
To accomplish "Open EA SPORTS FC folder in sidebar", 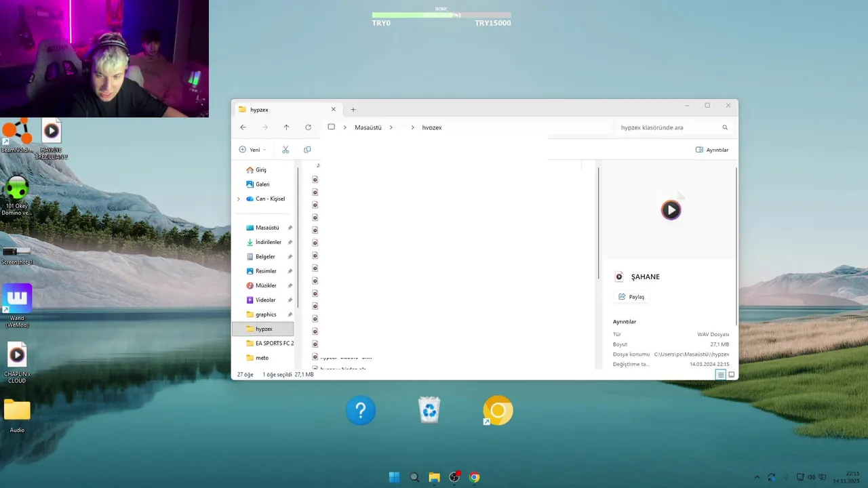I will pyautogui.click(x=269, y=344).
